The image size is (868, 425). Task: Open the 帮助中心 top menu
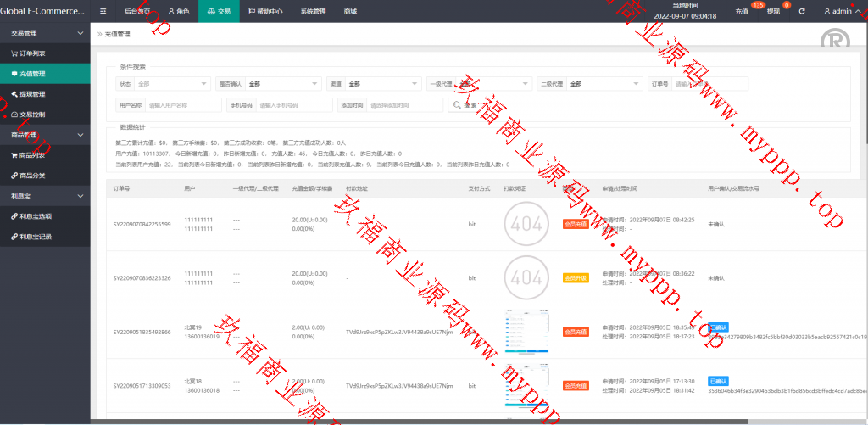267,12
